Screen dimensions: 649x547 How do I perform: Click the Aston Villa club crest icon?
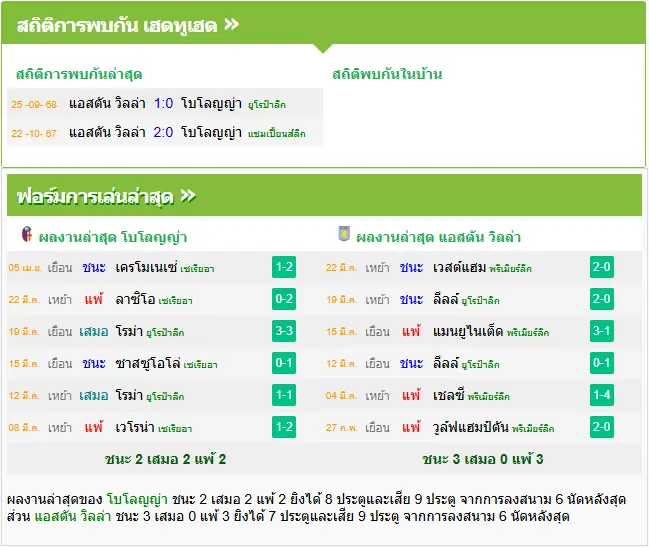344,234
